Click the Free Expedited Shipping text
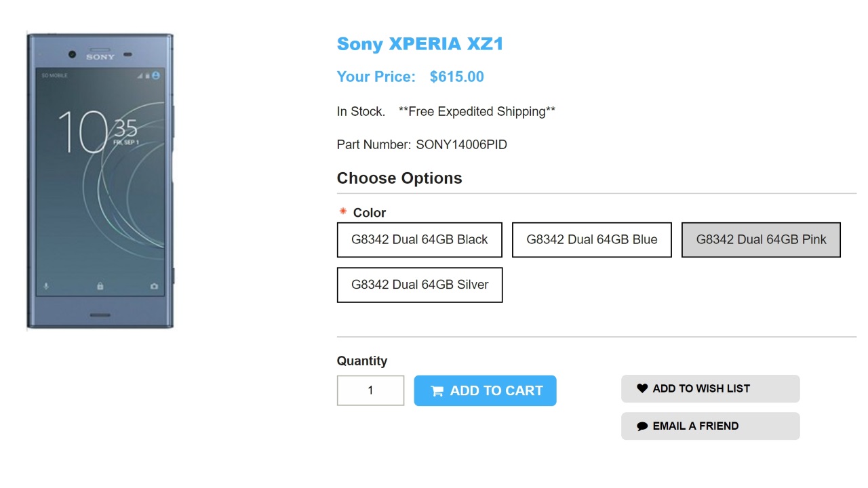The width and height of the screenshot is (868, 488). point(477,111)
